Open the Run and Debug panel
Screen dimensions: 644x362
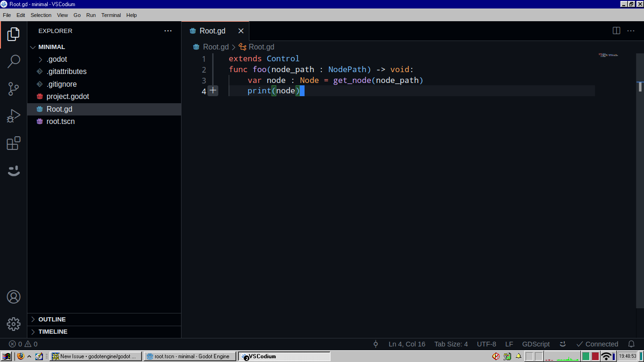[14, 115]
